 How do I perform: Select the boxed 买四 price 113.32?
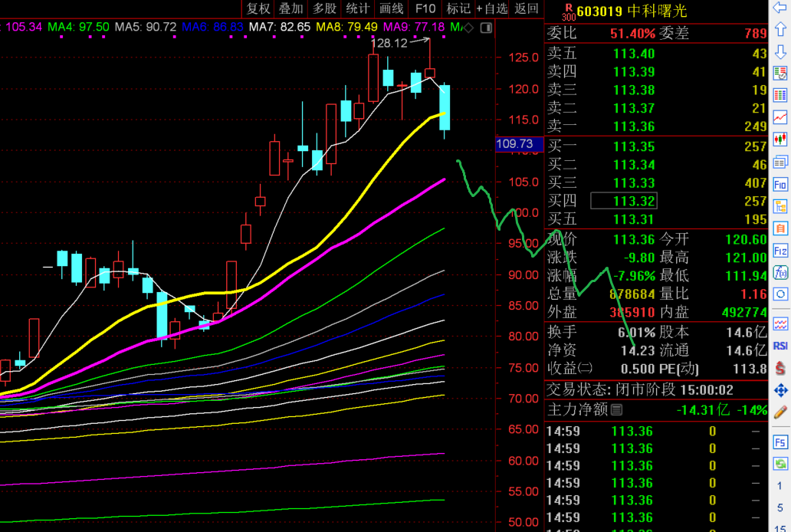click(x=624, y=202)
